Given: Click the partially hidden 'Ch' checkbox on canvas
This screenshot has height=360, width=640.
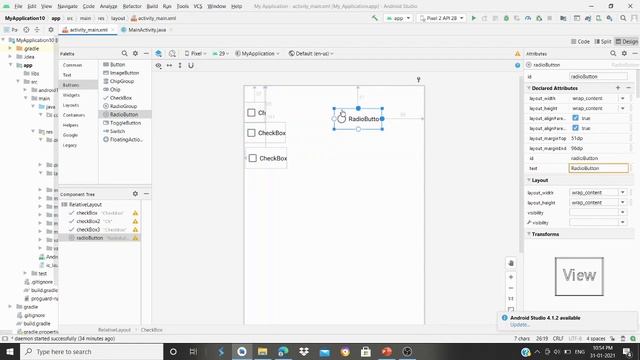Looking at the screenshot, I should coord(256,113).
